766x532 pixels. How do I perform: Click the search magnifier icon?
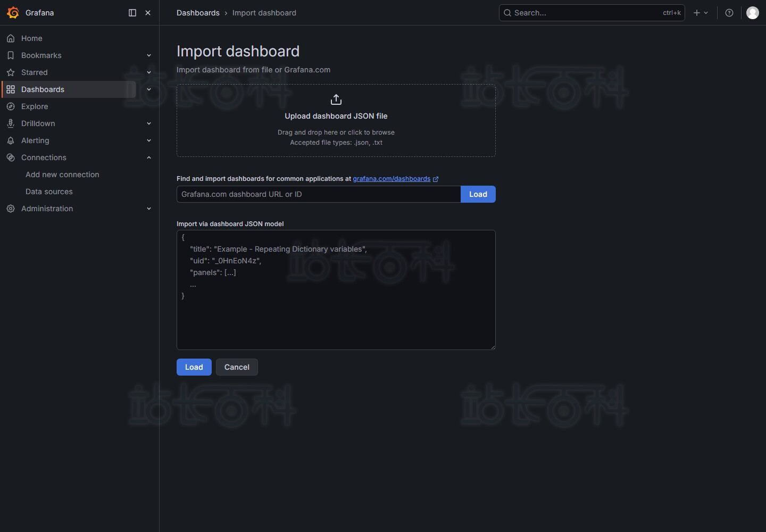(x=507, y=13)
